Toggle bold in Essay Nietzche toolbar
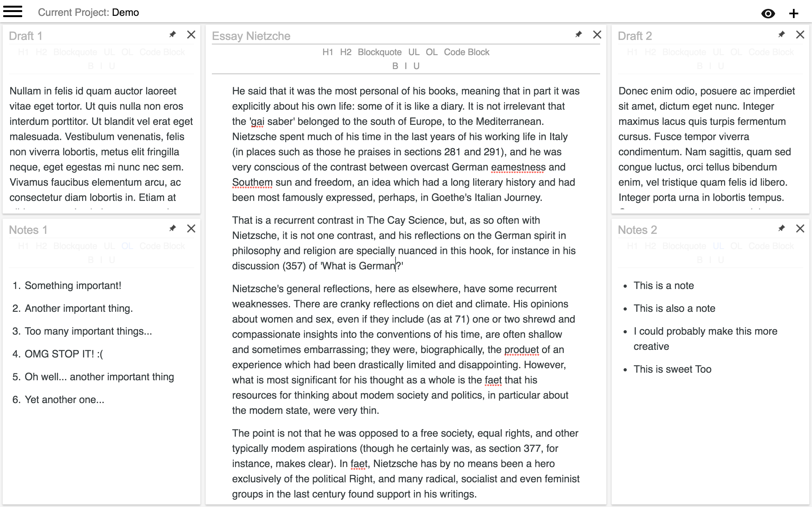This screenshot has height=507, width=812. (395, 66)
